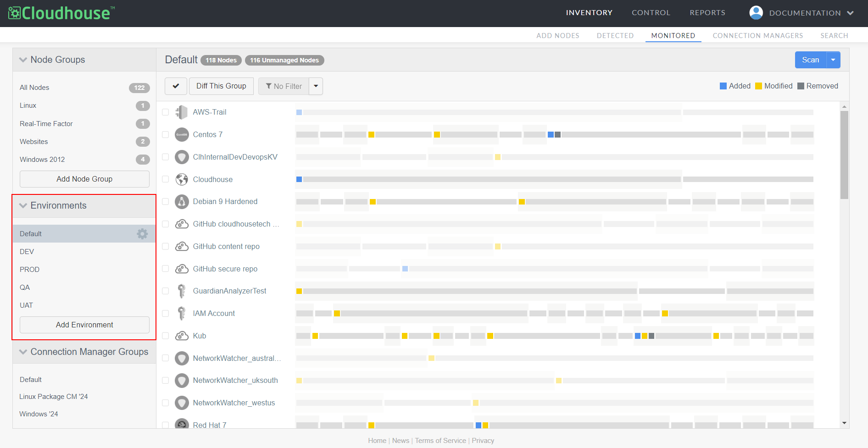Viewport: 868px width, 448px height.
Task: Open the Scan button dropdown arrow
Action: pos(833,60)
